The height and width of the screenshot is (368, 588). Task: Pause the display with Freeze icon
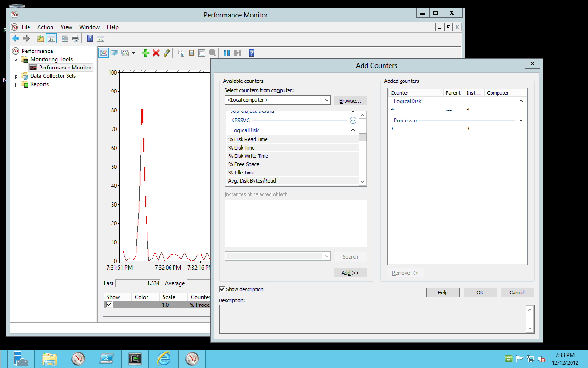[226, 53]
